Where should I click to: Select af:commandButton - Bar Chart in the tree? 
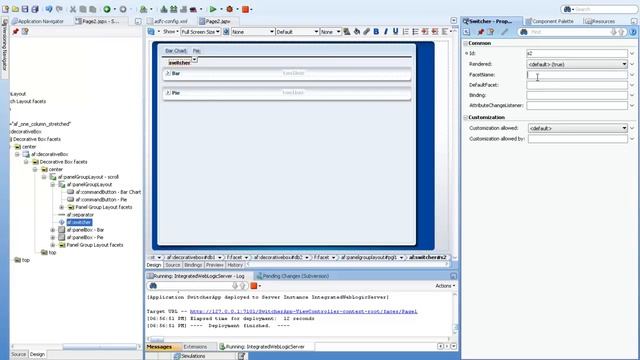108,192
